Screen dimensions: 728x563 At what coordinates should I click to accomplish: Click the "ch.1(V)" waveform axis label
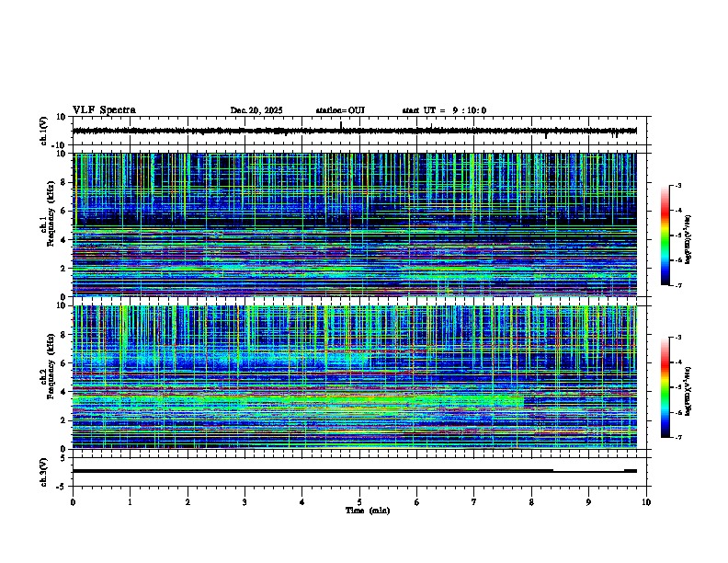[x=44, y=131]
